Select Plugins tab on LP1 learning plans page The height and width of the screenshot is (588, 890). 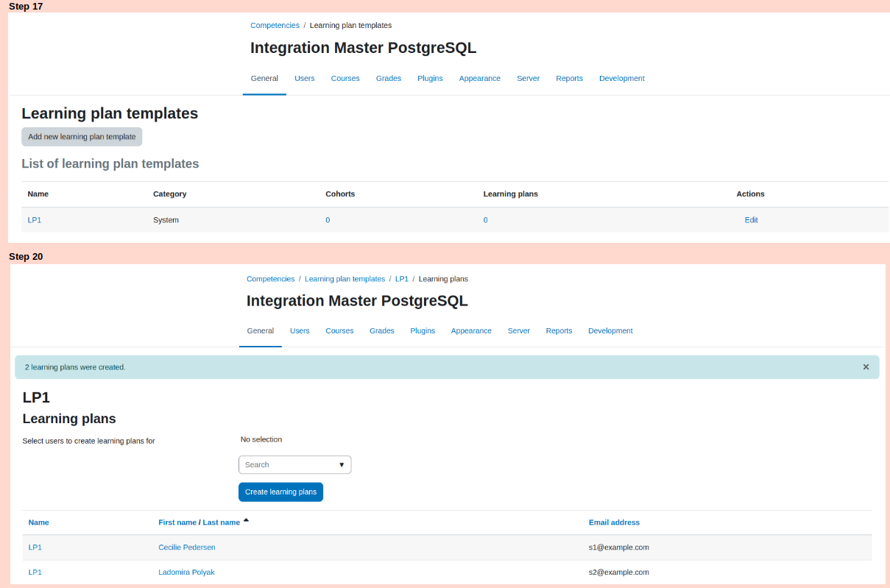[423, 331]
